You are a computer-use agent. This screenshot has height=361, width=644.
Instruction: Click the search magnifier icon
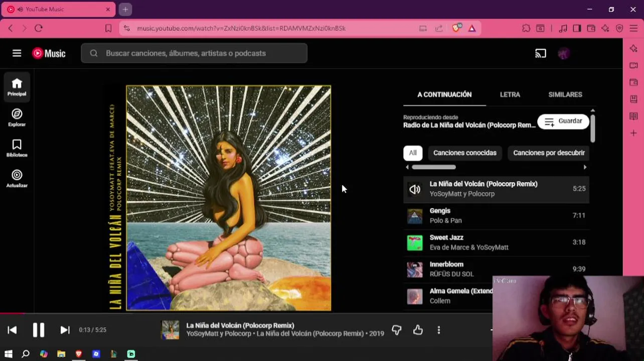[94, 53]
